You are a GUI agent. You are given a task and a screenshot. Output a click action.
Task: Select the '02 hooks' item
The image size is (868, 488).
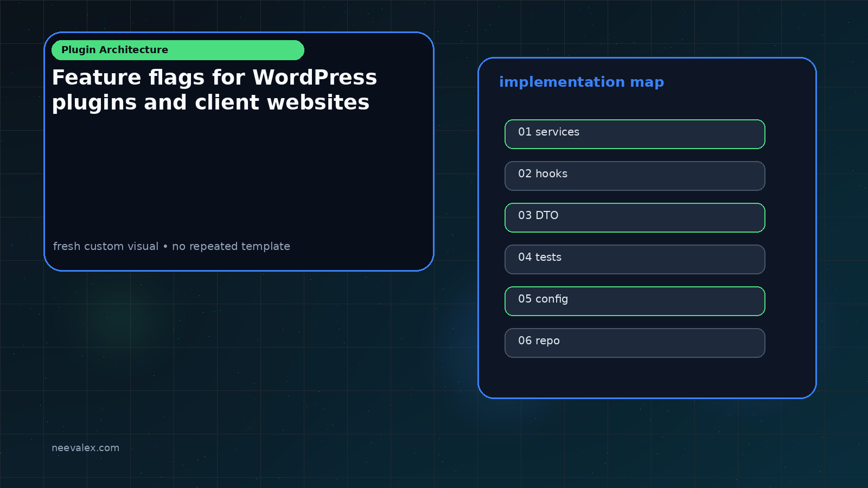[635, 176]
